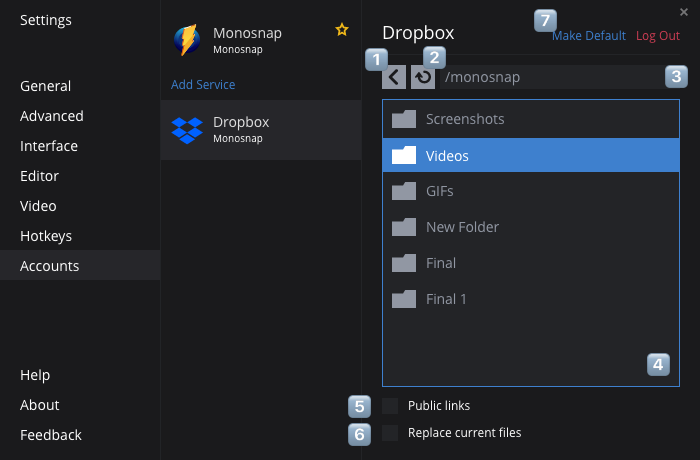Click the Monosnap lightning logo icon
The width and height of the screenshot is (700, 460).
(188, 40)
